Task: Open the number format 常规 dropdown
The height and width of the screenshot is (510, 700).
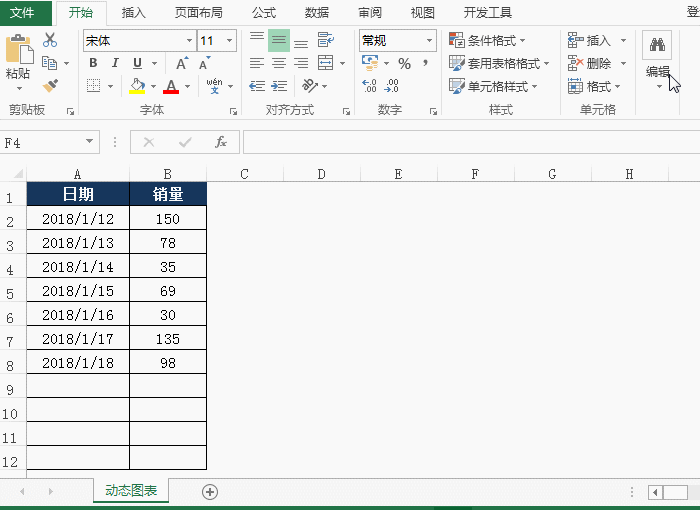Action: [429, 41]
